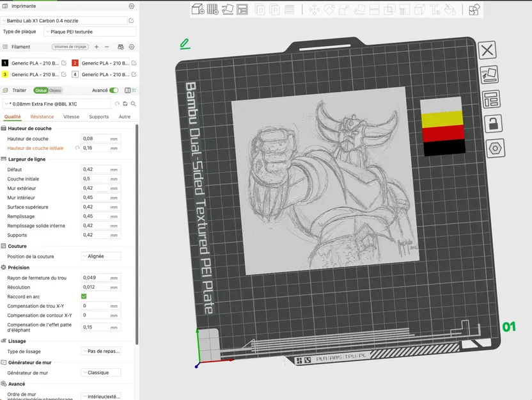The height and width of the screenshot is (400, 532).
Task: Open the Vitesse tab
Action: point(72,116)
